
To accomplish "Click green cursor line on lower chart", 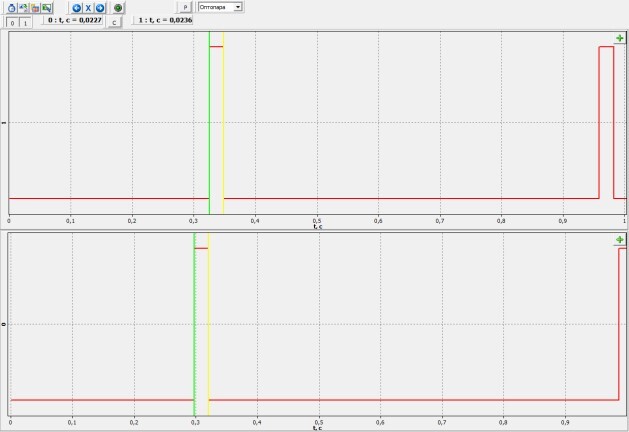I will click(194, 320).
